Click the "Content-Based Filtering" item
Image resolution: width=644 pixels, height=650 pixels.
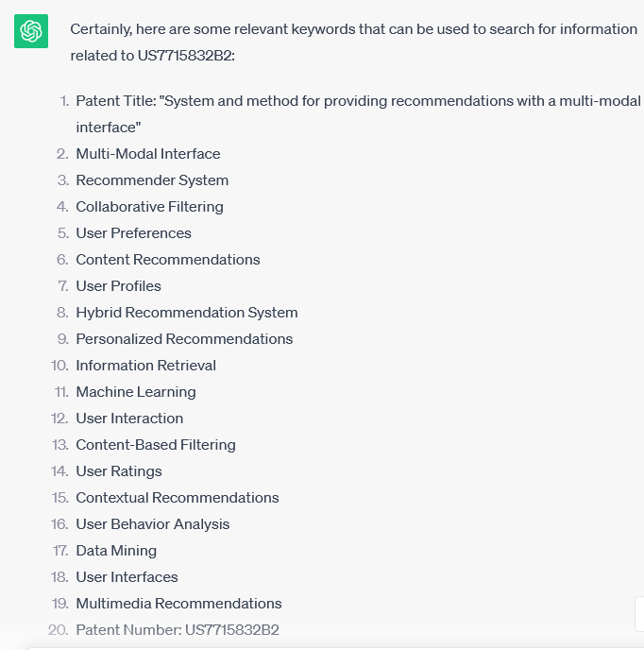pos(156,445)
